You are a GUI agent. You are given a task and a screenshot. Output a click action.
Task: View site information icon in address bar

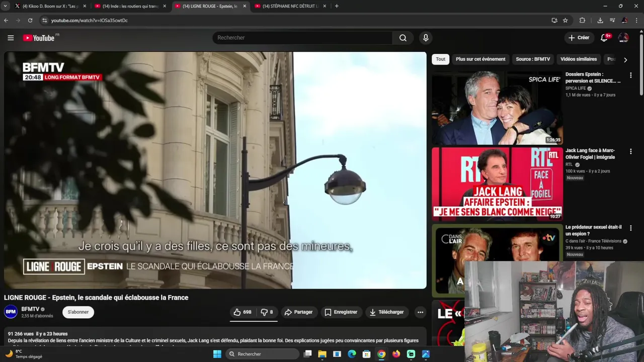44,21
